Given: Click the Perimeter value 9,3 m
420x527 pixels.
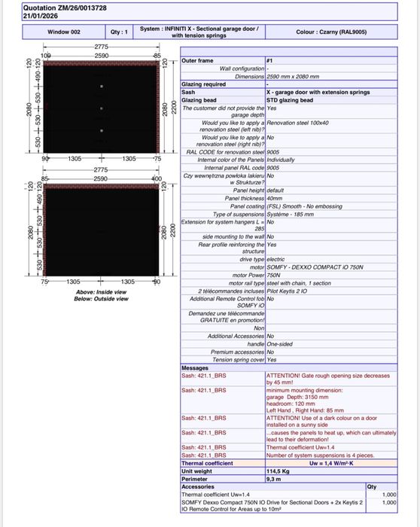Looking at the screenshot, I should [273, 480].
